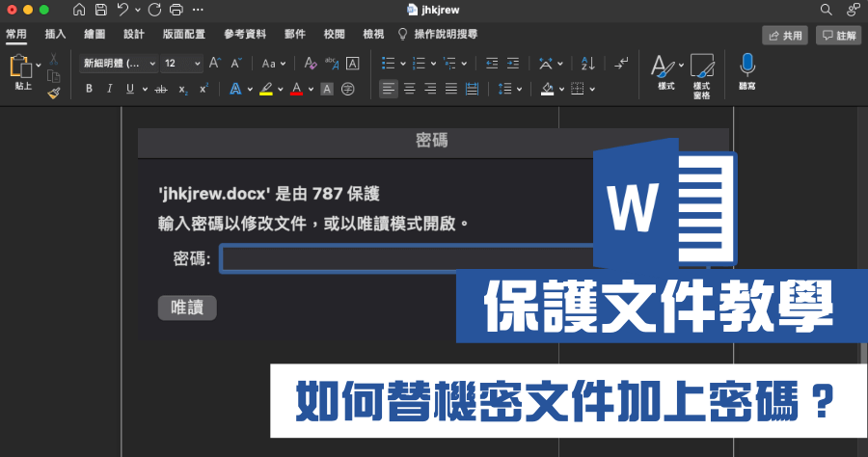This screenshot has height=457, width=868.
Task: Sort text with A-Z sort icon
Action: click(588, 64)
